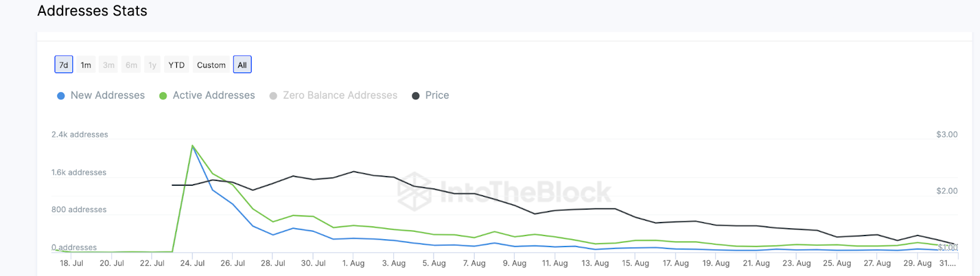The height and width of the screenshot is (276, 980).
Task: Show All time range data
Action: 243,65
